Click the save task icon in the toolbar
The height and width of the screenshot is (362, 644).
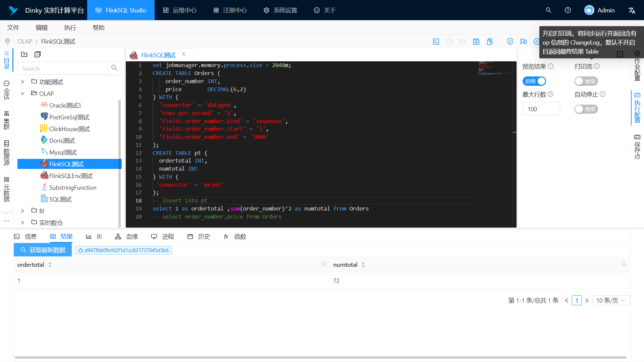pos(476,41)
